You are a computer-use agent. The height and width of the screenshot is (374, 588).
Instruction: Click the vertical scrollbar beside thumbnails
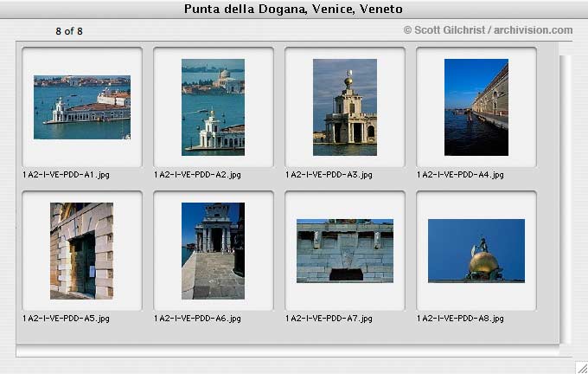point(566,199)
